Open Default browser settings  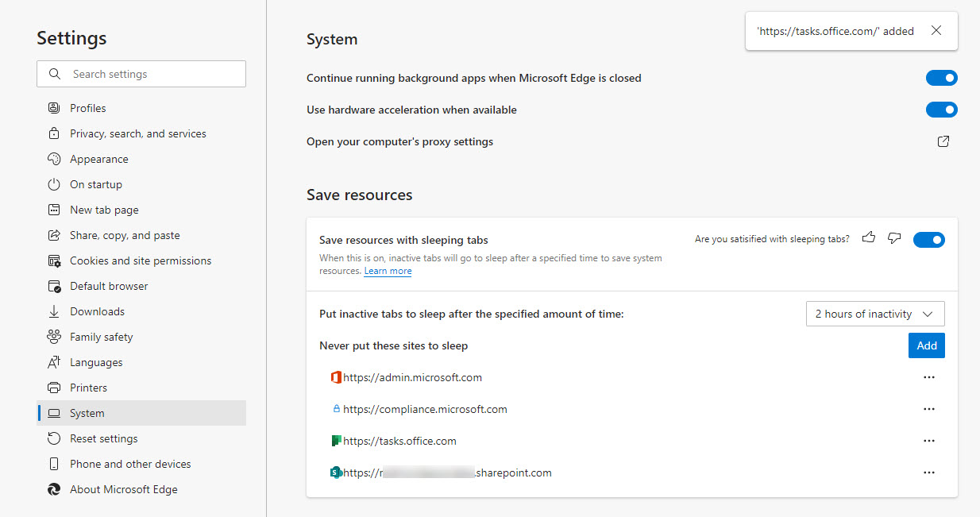[x=141, y=286]
